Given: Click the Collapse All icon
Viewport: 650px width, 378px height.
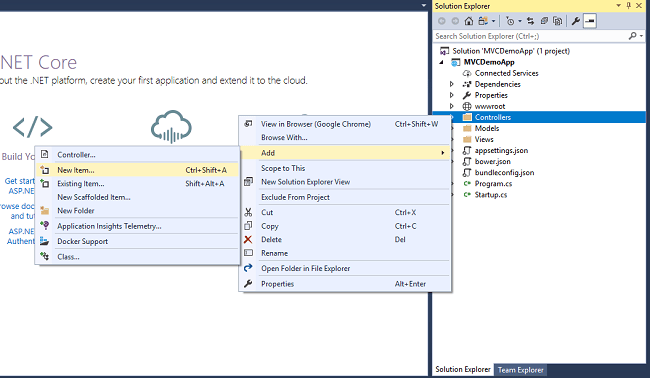Looking at the screenshot, I should point(544,21).
